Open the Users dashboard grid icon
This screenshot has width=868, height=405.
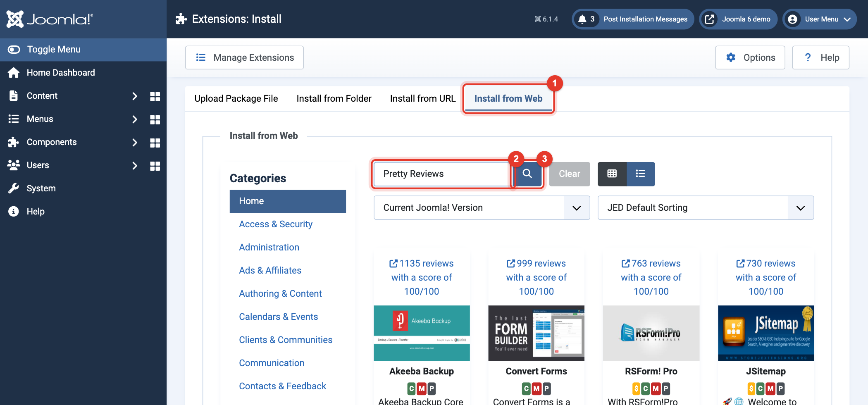pyautogui.click(x=155, y=166)
